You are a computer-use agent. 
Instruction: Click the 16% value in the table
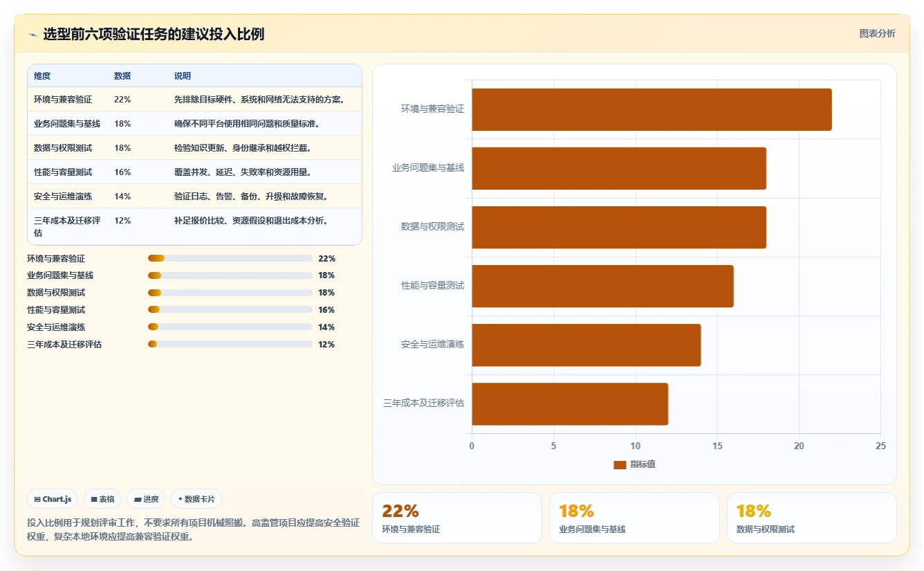coord(122,172)
